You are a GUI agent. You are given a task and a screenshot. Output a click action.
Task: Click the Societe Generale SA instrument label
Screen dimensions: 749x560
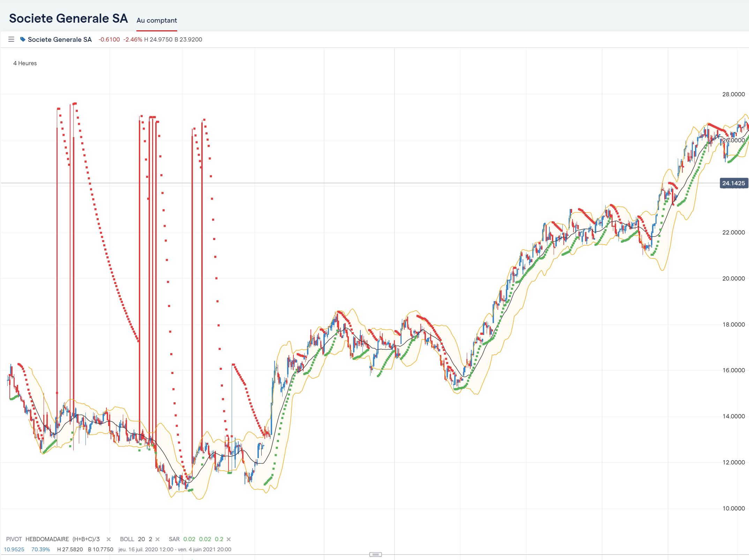point(60,39)
